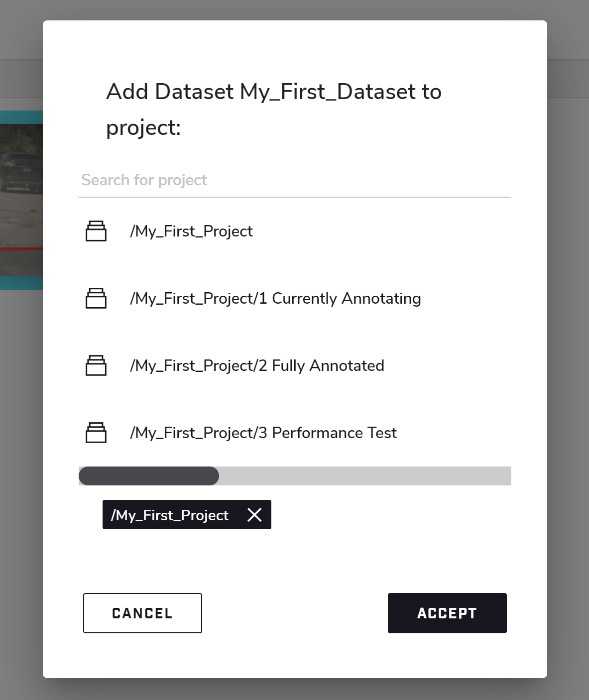589x700 pixels.
Task: Click the Cancel button
Action: coord(142,613)
